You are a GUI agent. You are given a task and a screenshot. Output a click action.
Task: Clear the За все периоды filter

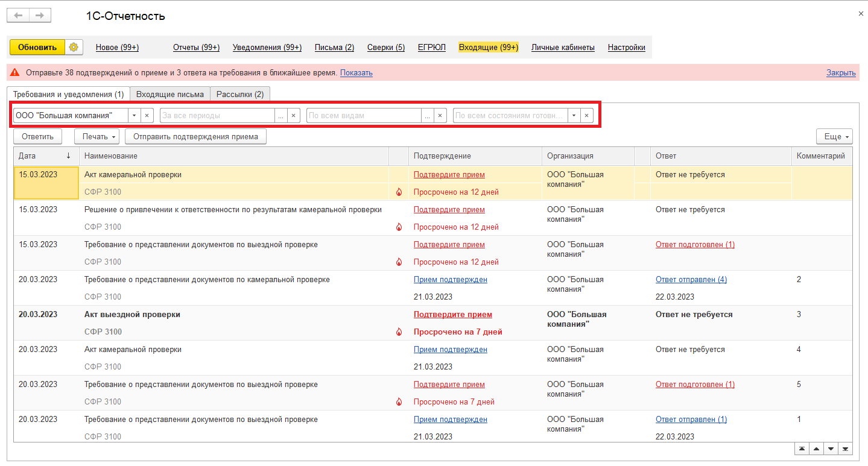tap(293, 115)
